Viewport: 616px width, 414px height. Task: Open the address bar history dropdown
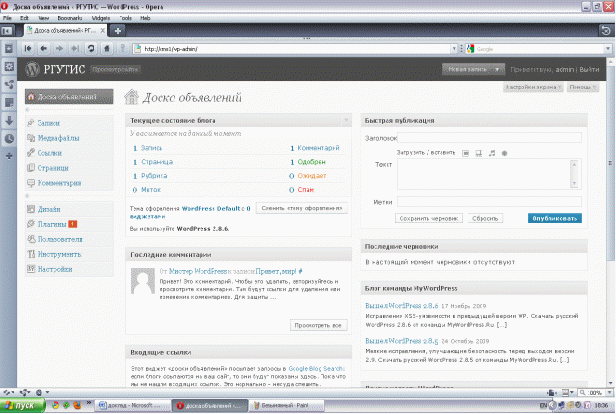(454, 49)
